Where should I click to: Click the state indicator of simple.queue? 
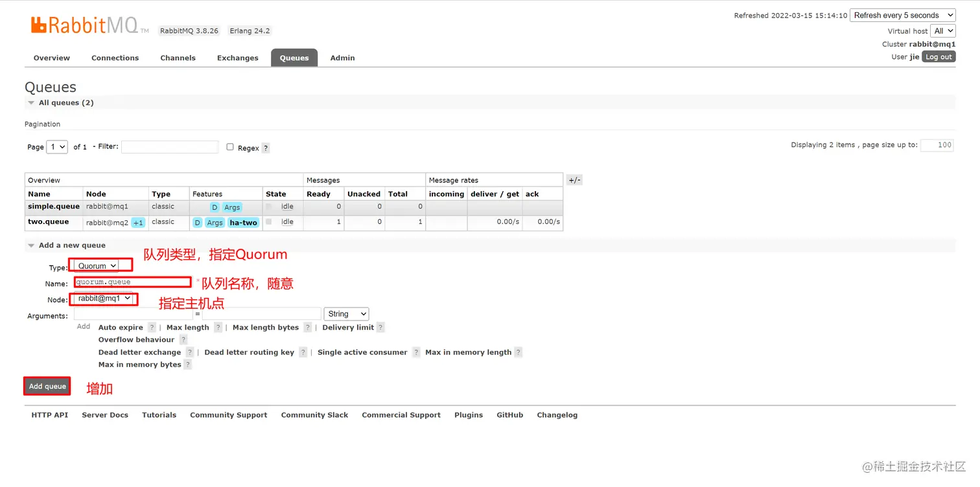[x=268, y=207]
